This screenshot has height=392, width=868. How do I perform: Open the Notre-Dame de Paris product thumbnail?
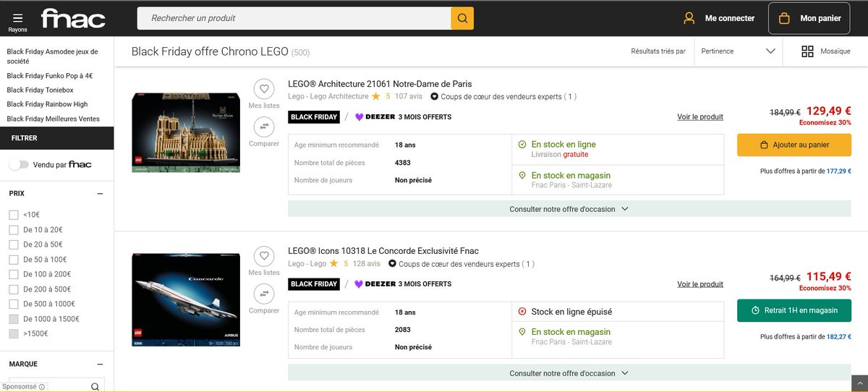pos(186,132)
